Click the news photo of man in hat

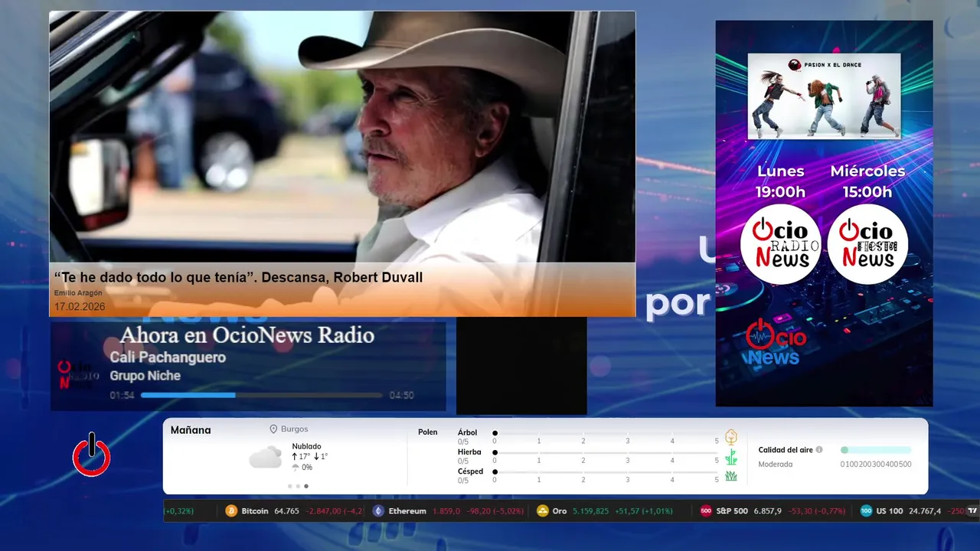tap(342, 137)
